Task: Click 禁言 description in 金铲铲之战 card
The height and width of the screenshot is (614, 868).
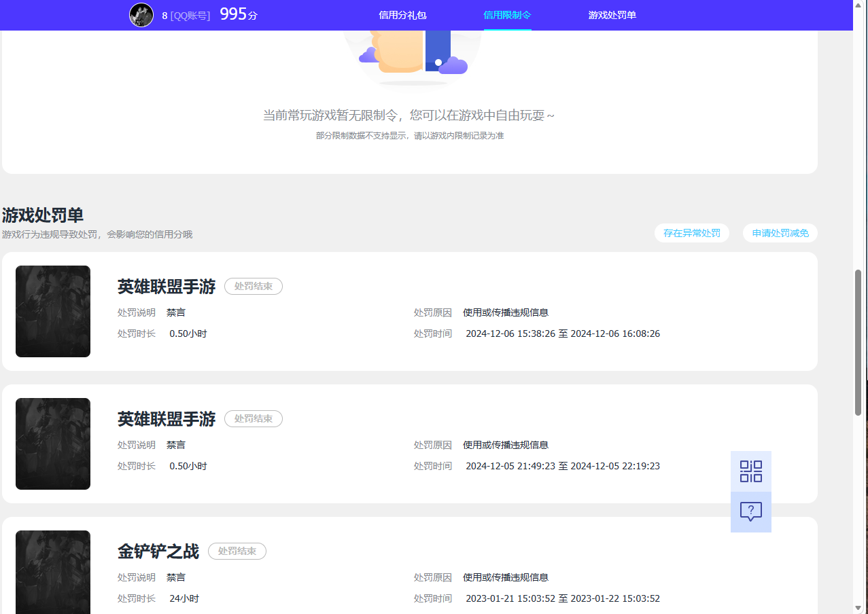Action: pos(176,577)
